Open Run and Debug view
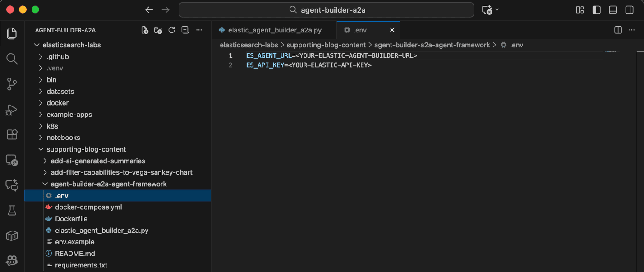The image size is (644, 272). [x=12, y=110]
